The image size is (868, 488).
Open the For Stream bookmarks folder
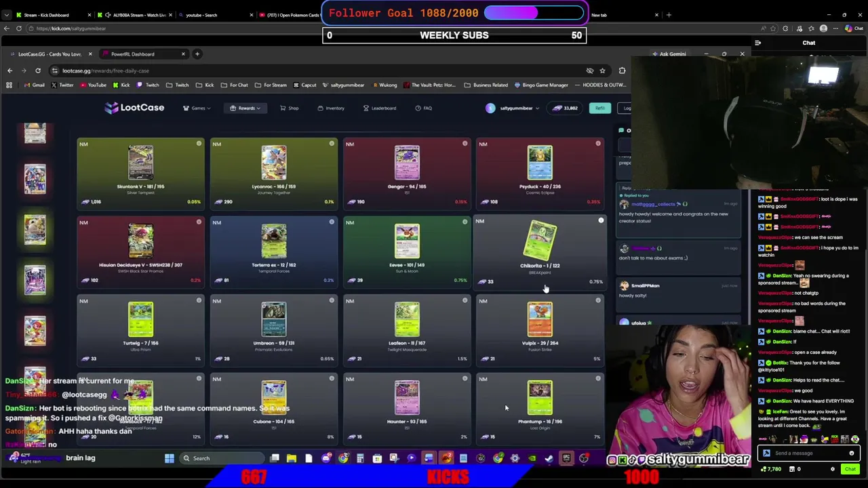coord(271,85)
